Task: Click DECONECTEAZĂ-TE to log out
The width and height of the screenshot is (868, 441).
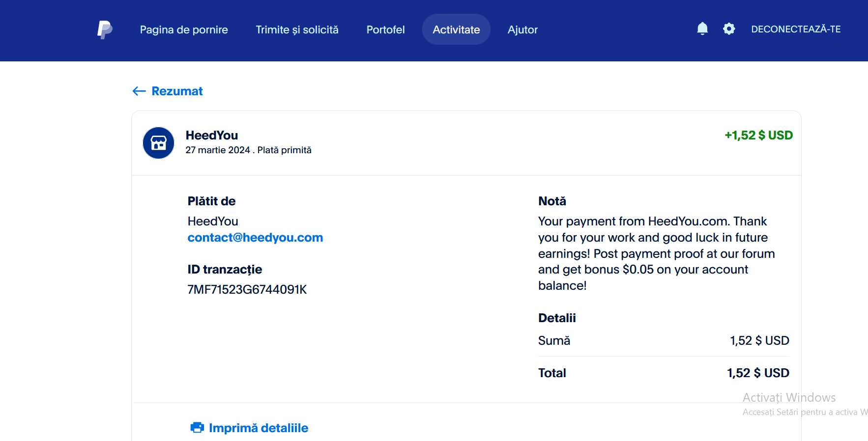Action: [x=796, y=29]
